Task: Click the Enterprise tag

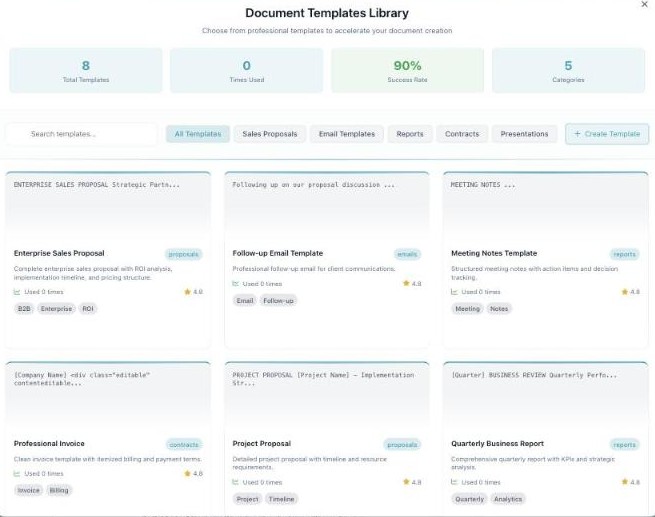Action: (x=56, y=309)
